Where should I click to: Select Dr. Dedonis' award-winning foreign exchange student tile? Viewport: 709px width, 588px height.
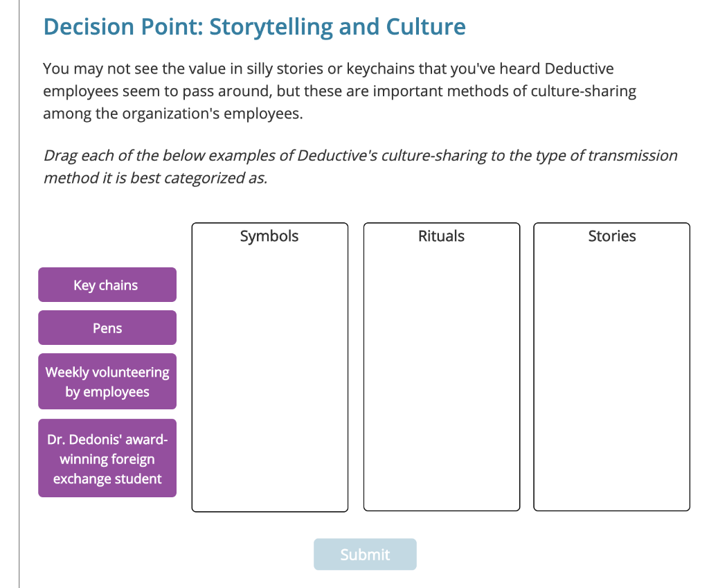pos(107,458)
